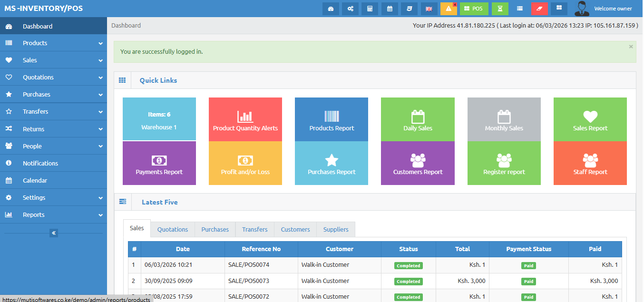Open the dashboard gauge icon in top toolbar
Viewport: 644px width, 302px height.
331,9
